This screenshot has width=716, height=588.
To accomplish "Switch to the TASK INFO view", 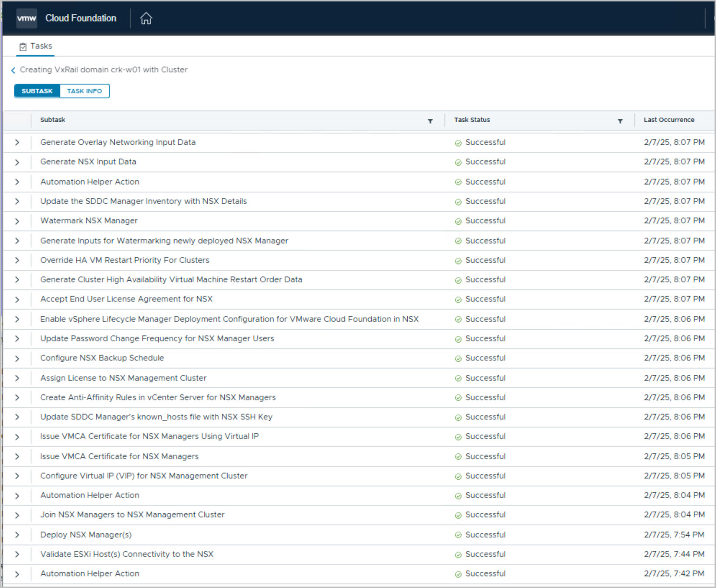I will pyautogui.click(x=84, y=91).
